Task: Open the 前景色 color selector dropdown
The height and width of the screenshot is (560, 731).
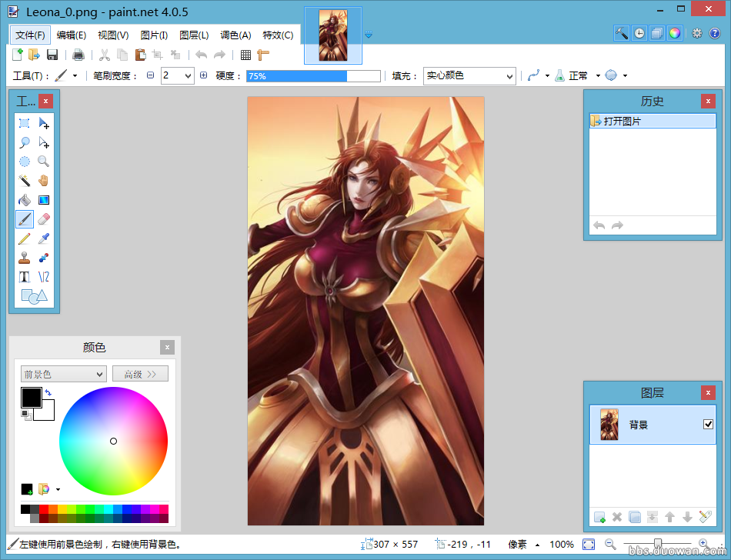Action: point(63,374)
